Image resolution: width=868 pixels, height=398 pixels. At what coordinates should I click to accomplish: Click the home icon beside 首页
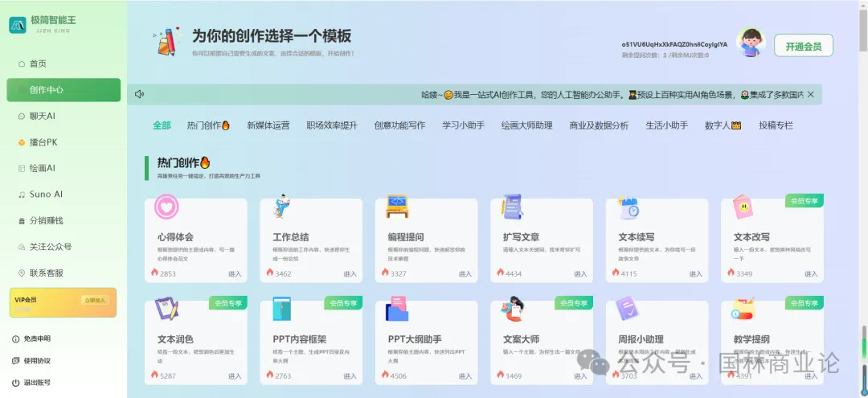point(22,64)
